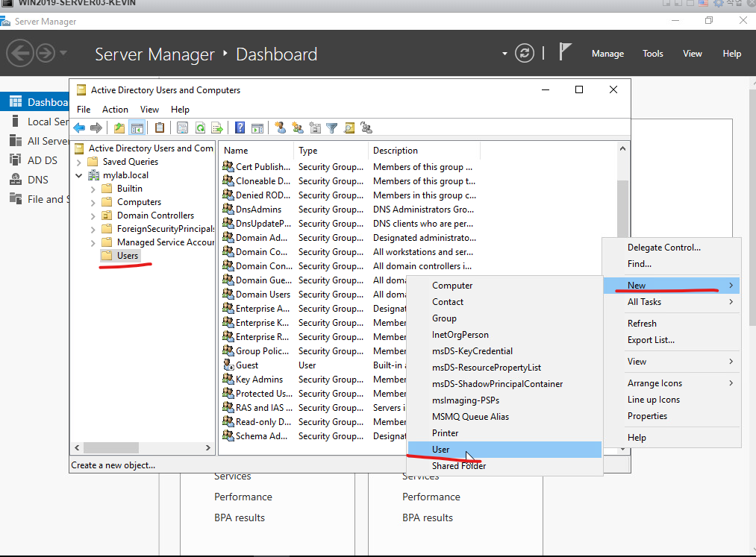This screenshot has width=756, height=557.
Task: Click Server Manager refresh circle icon
Action: click(525, 53)
